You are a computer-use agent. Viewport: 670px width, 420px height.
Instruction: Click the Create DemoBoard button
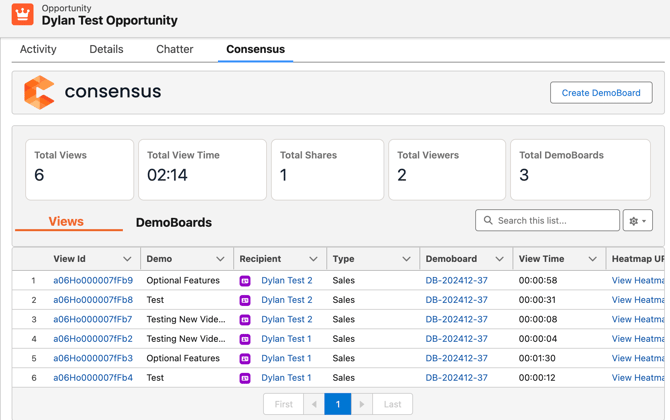point(601,93)
